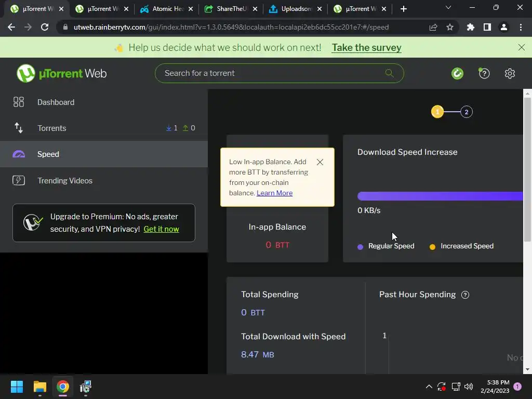This screenshot has height=399, width=532.
Task: Reload the page
Action: [45, 27]
